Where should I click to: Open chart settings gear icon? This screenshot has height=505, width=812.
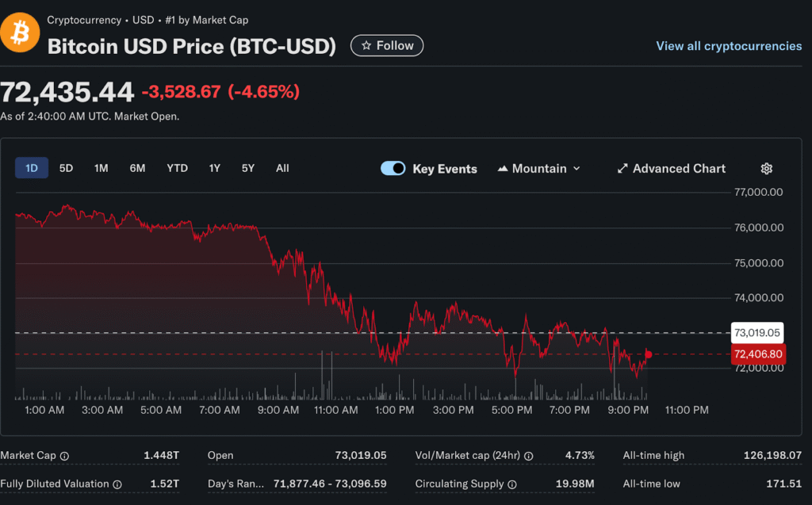pyautogui.click(x=766, y=169)
